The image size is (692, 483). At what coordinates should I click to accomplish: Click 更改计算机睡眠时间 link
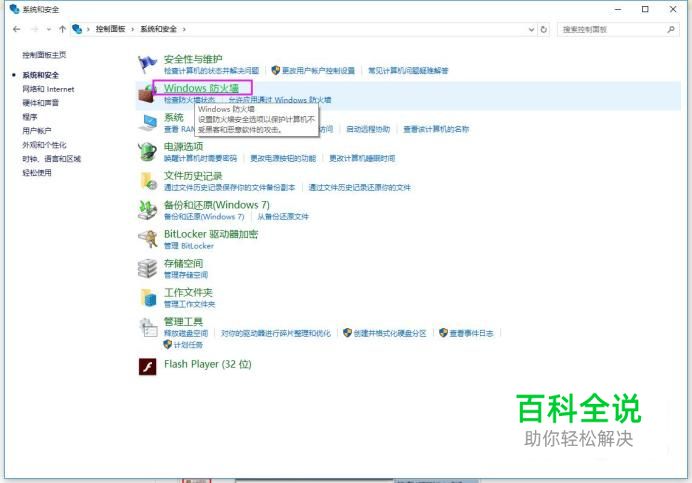362,158
